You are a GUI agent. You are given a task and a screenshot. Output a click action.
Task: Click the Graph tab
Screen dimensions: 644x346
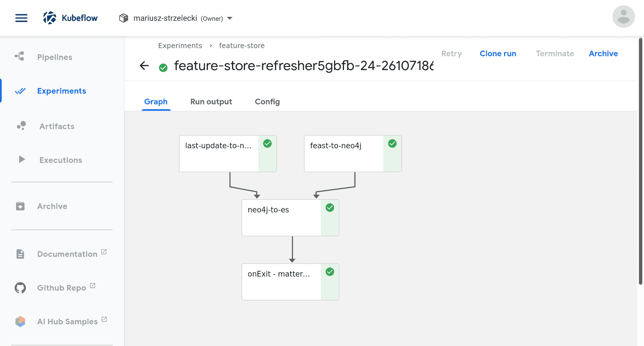(156, 102)
